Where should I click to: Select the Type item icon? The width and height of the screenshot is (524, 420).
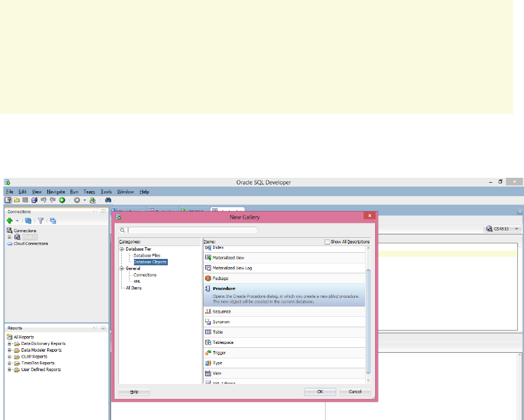pos(208,363)
